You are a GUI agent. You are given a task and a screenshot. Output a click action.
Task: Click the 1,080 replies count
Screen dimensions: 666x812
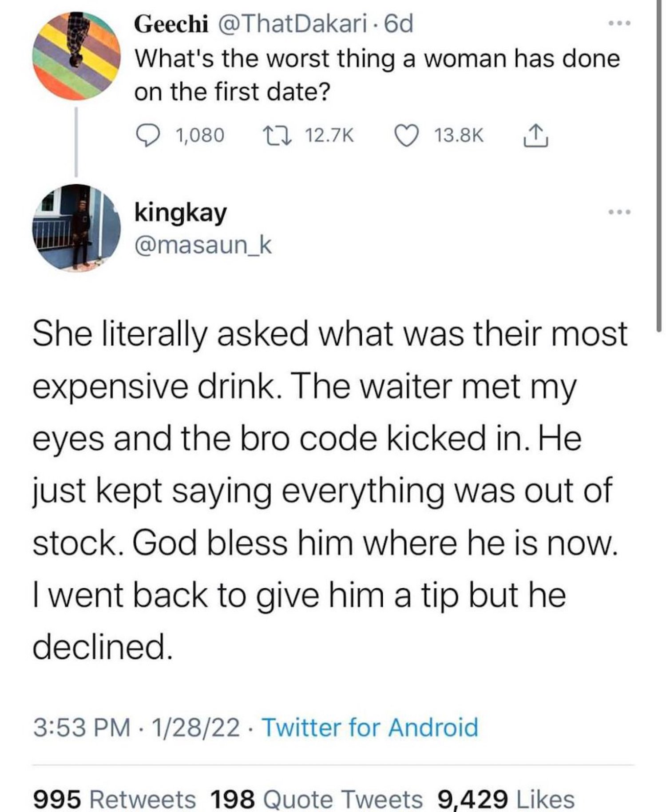click(200, 135)
